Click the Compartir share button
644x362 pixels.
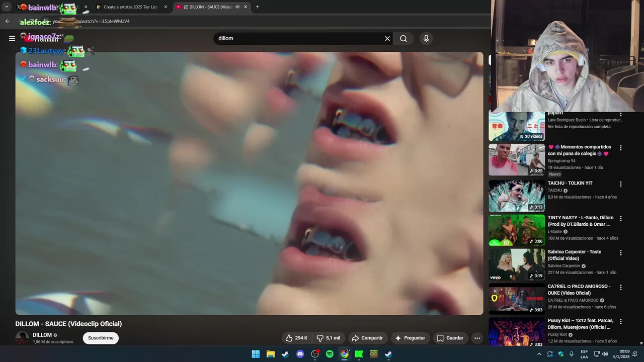pos(367,338)
